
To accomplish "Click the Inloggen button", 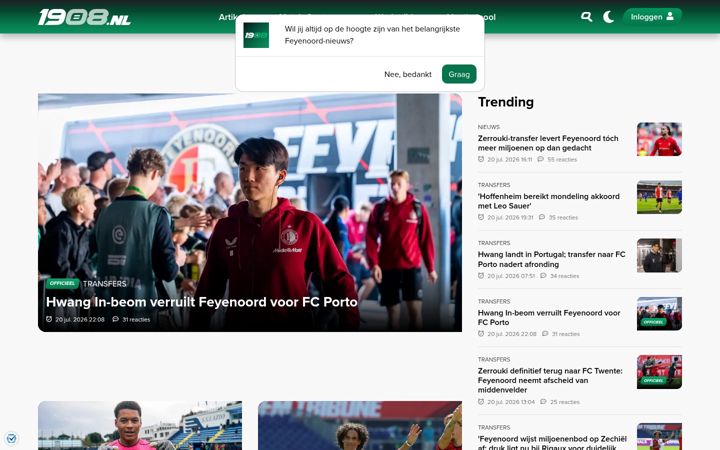I will [652, 17].
